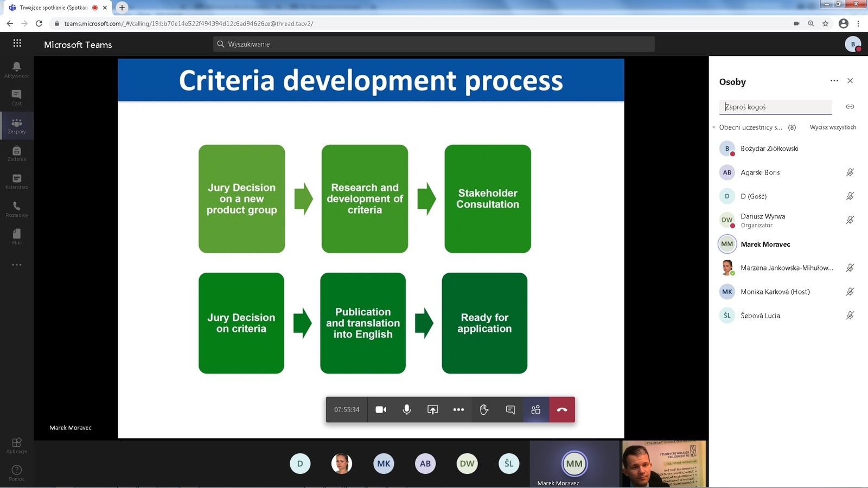868x488 pixels.
Task: Show the meeting conversation chat
Action: pyautogui.click(x=510, y=409)
